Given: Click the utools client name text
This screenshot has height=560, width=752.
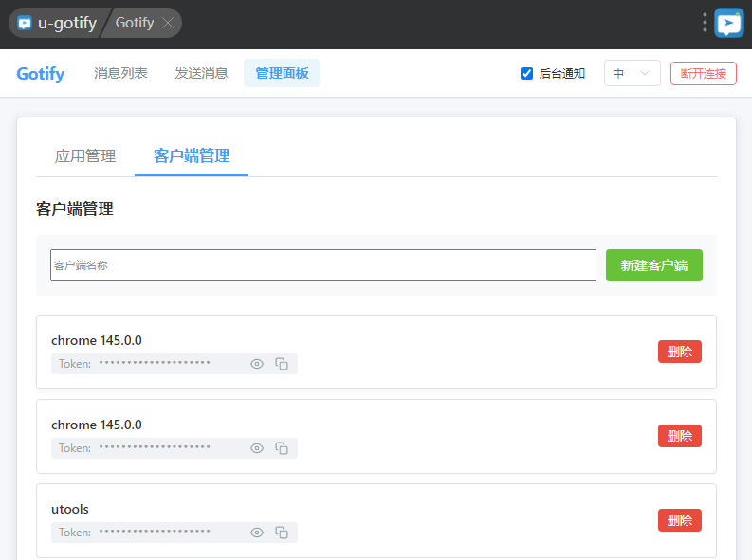Looking at the screenshot, I should tap(70, 509).
